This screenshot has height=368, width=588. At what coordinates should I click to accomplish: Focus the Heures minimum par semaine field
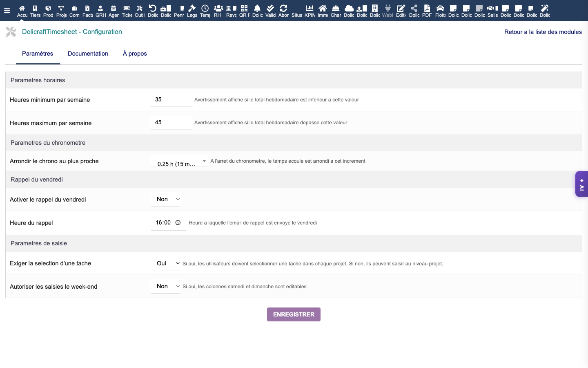click(171, 99)
